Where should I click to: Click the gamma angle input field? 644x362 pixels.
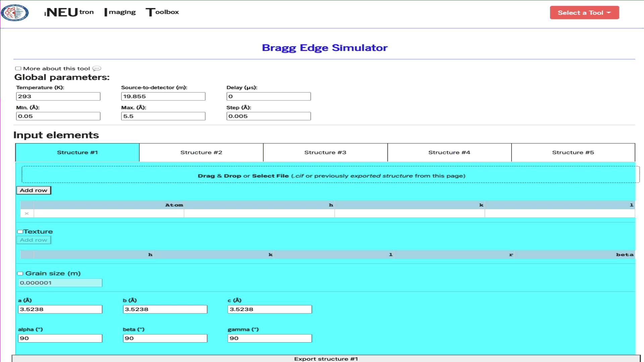pos(270,338)
